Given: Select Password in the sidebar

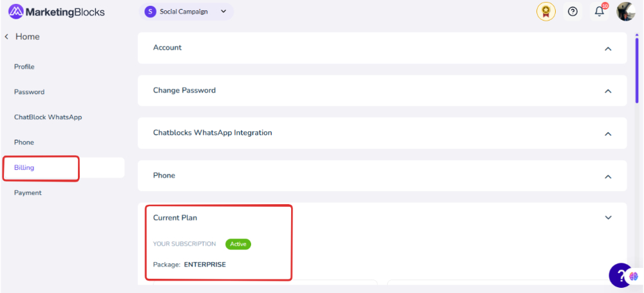Looking at the screenshot, I should [x=29, y=92].
